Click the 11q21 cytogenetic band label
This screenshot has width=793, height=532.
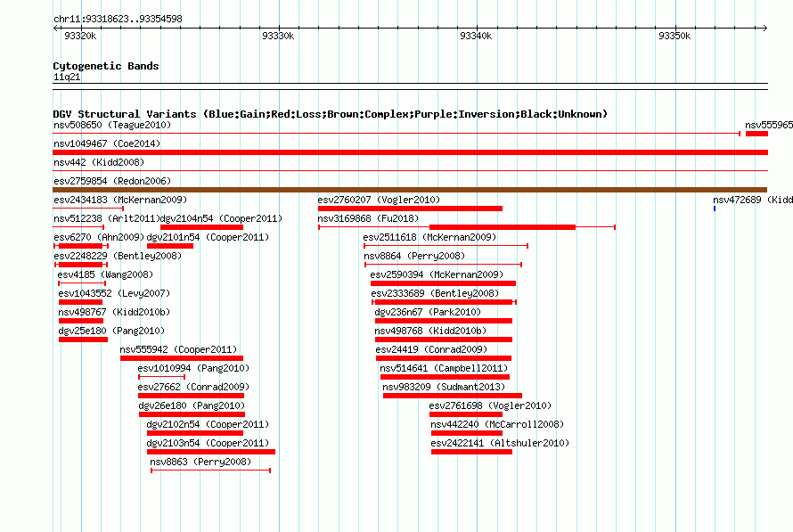(67, 77)
